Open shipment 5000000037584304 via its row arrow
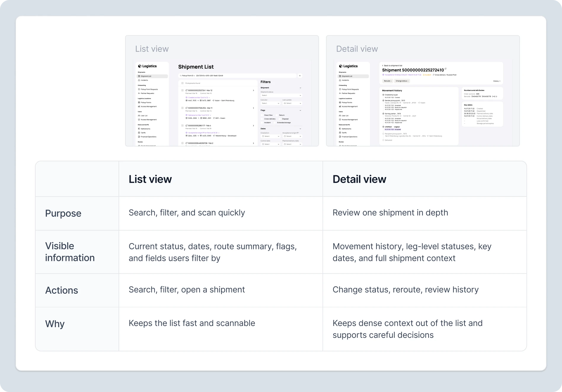The width and height of the screenshot is (562, 392). [x=253, y=108]
